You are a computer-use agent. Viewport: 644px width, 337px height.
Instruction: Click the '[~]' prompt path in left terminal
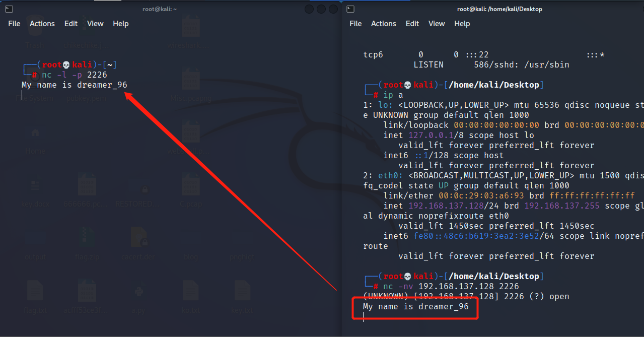tap(110, 65)
